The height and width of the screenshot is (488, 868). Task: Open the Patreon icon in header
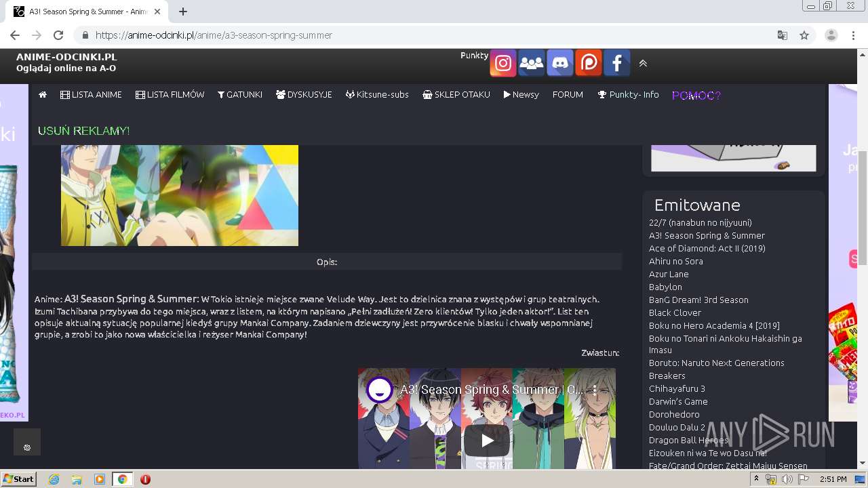[x=589, y=63]
